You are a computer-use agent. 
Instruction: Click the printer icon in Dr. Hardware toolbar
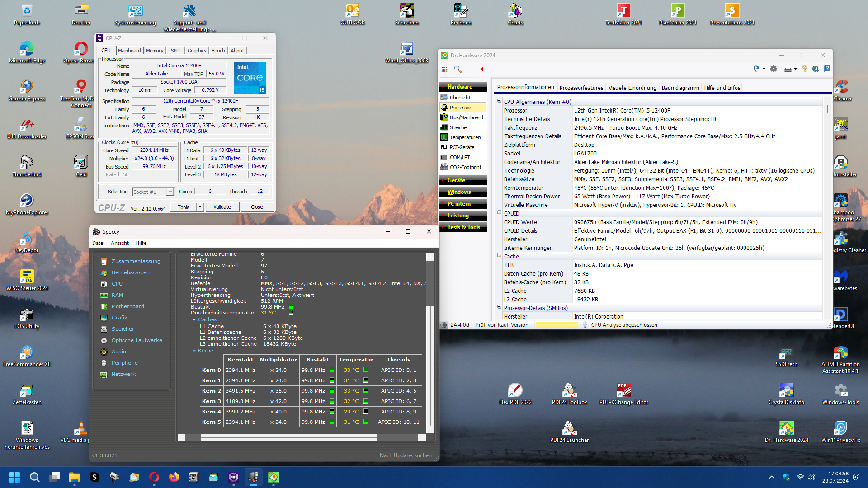coord(788,69)
